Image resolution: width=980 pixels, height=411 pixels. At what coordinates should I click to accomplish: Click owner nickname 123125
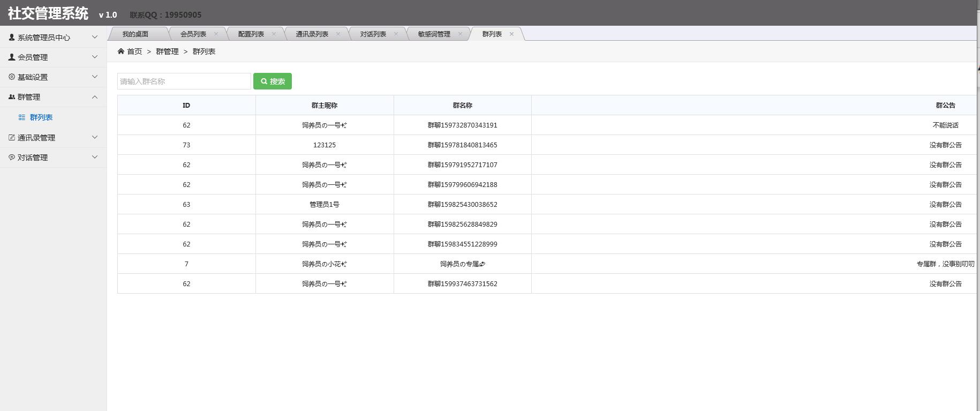click(x=325, y=145)
